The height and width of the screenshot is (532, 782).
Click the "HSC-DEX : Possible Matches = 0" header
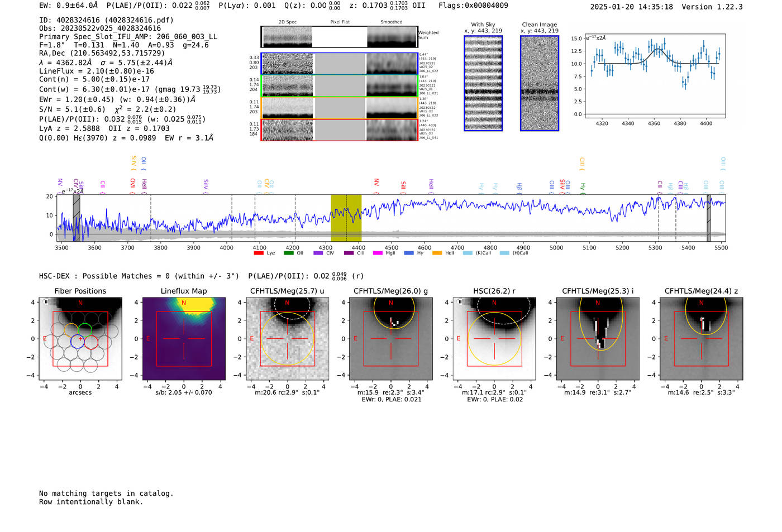tap(104, 276)
